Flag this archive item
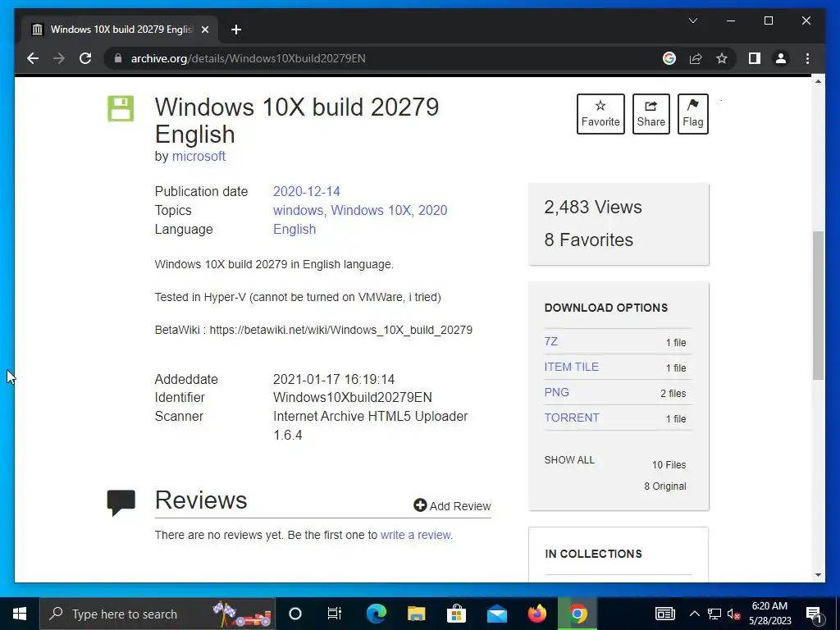Screen dimensions: 840x630 pyautogui.click(x=692, y=113)
